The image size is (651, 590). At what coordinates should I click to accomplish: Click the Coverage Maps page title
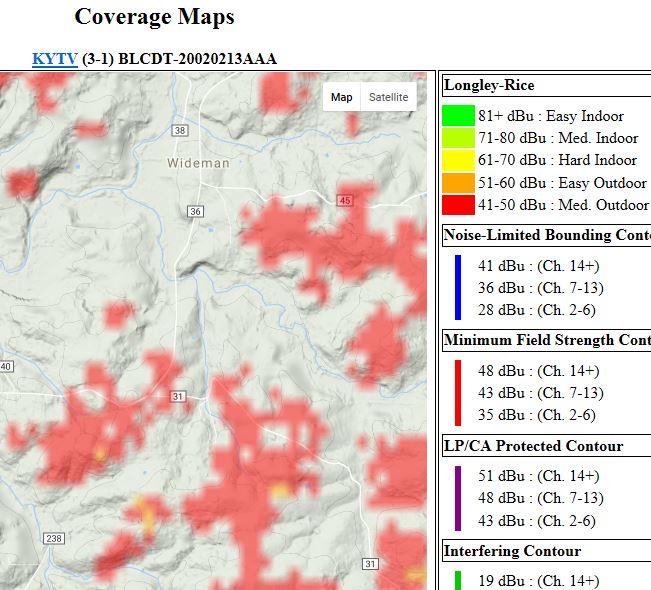coord(154,17)
